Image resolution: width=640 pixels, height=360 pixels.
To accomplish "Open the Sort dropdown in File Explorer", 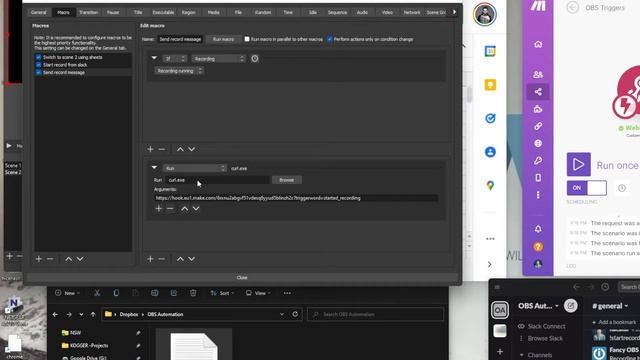I will (x=222, y=293).
